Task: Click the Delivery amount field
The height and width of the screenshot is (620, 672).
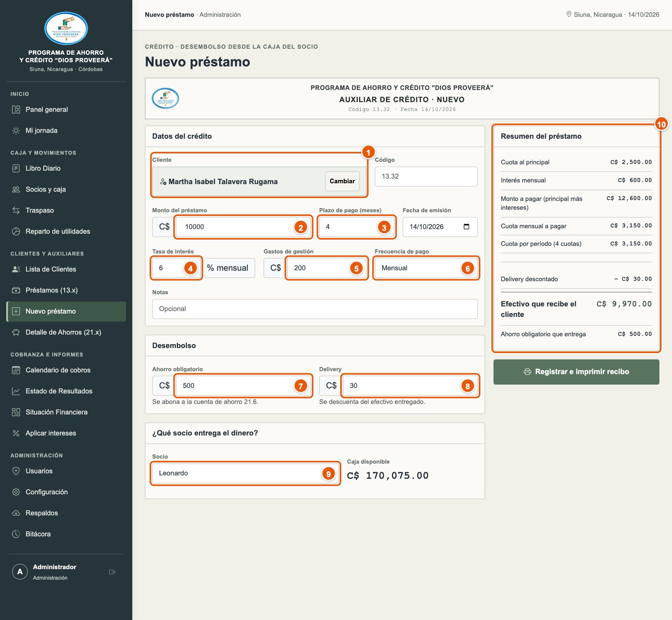Action: tap(410, 386)
